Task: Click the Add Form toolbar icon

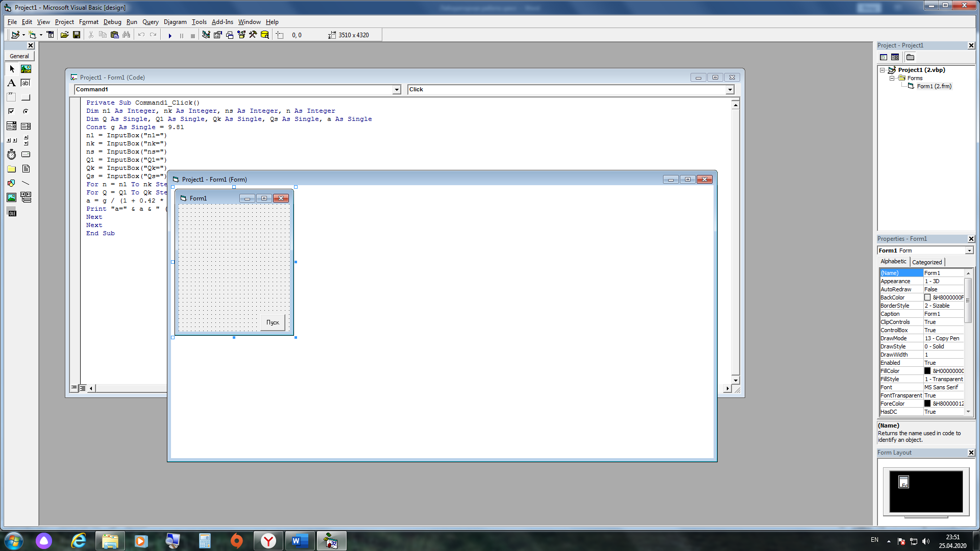Action: tap(32, 35)
